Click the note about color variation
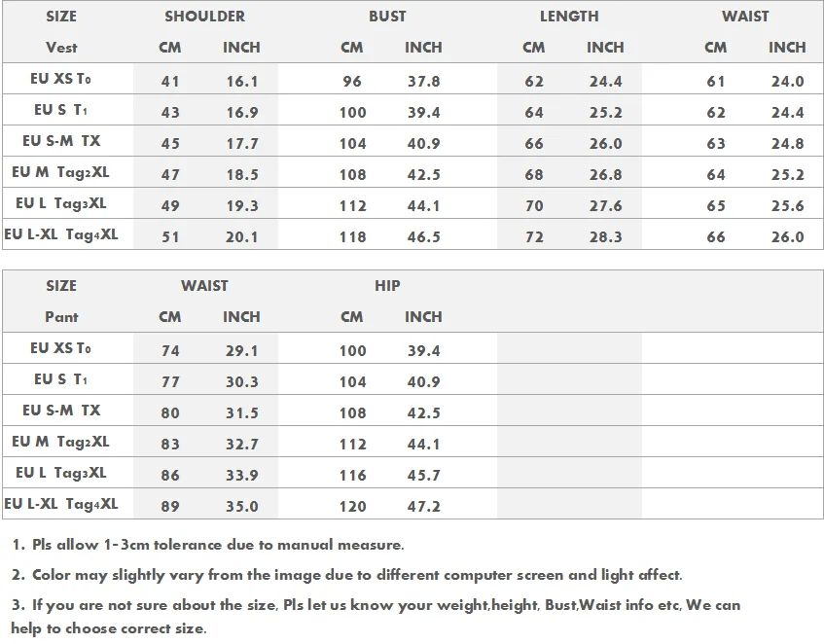This screenshot has height=644, width=824. click(347, 575)
